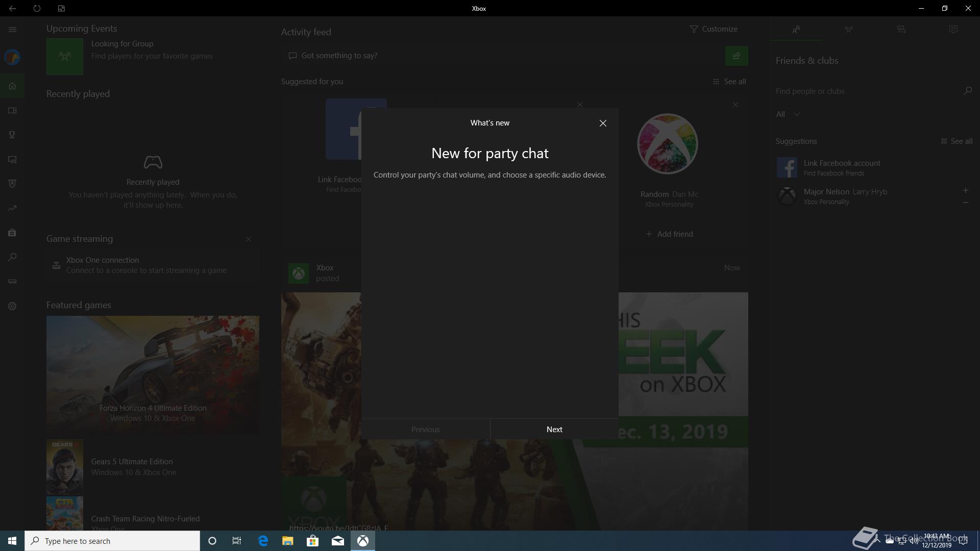The width and height of the screenshot is (980, 551).
Task: Click Add friend under Random
Action: click(x=669, y=234)
